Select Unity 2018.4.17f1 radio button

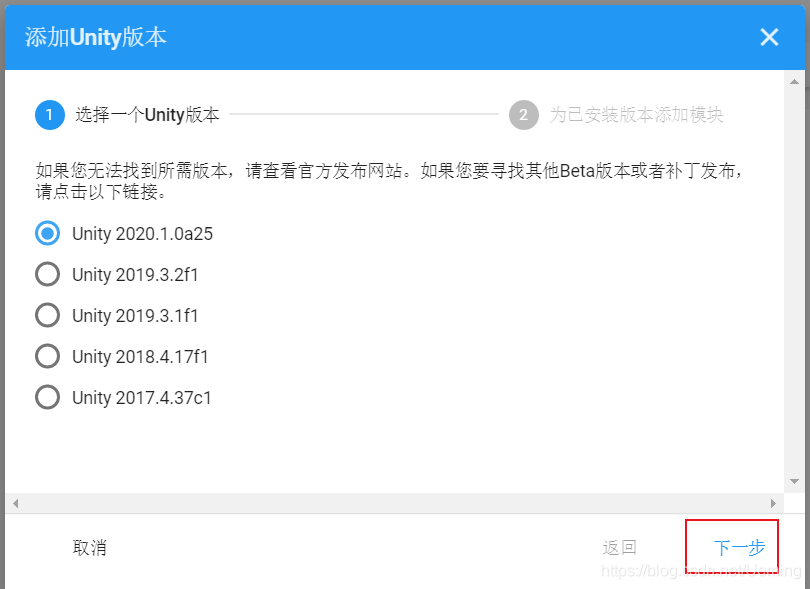[48, 356]
